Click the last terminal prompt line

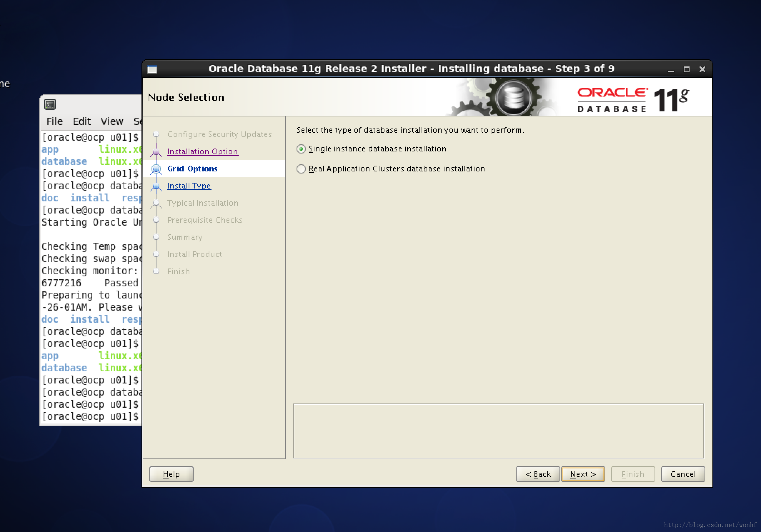pos(90,417)
